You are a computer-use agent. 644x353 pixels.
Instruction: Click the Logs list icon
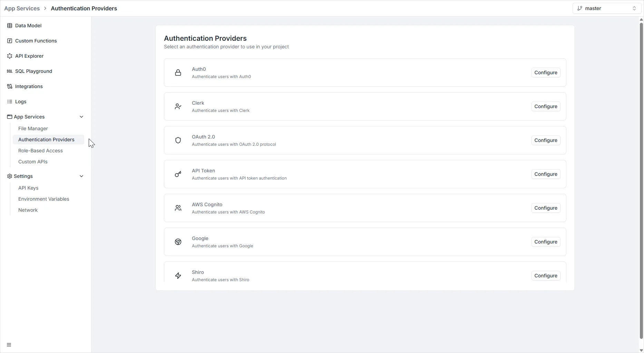[10, 102]
